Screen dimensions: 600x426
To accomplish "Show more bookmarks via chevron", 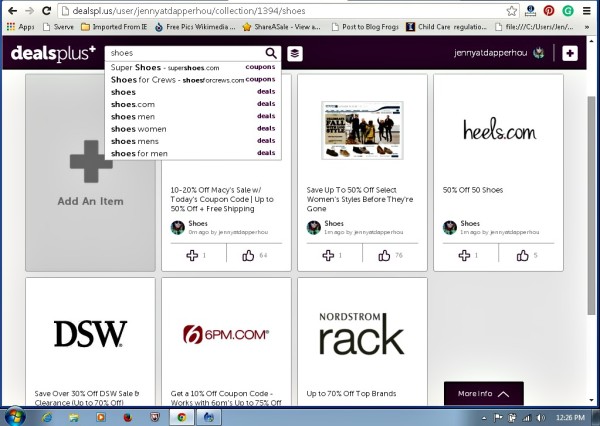I will coord(587,27).
